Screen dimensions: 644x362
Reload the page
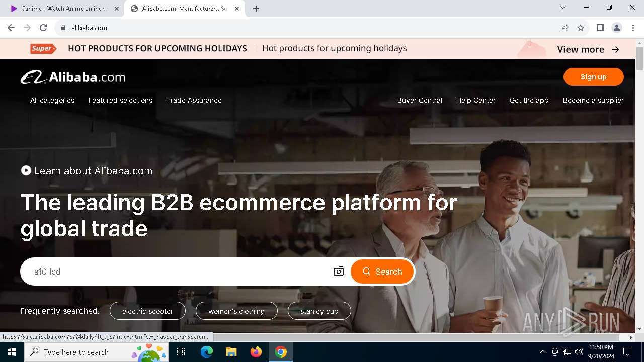pyautogui.click(x=43, y=28)
